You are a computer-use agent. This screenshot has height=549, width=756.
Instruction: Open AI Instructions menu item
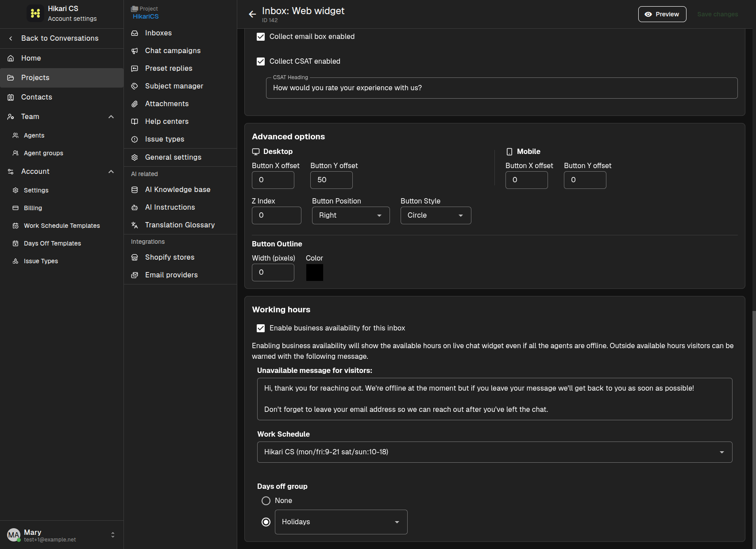tap(181, 207)
